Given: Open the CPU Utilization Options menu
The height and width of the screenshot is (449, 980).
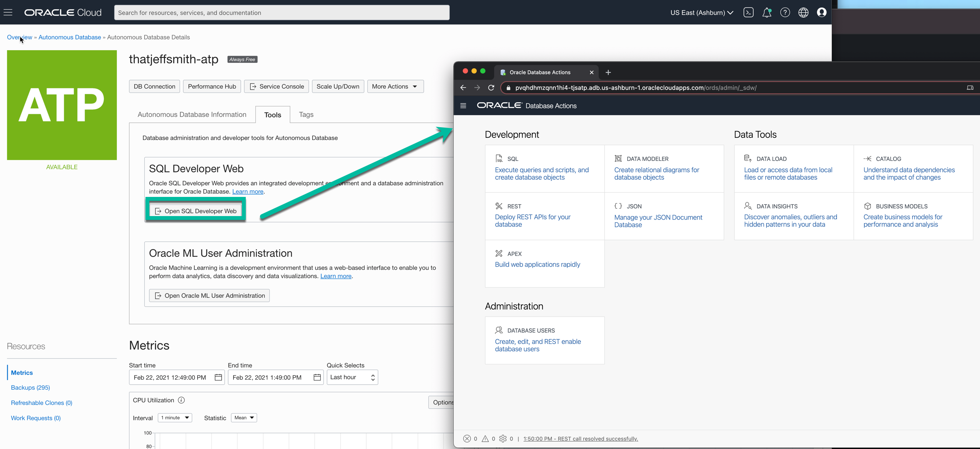Looking at the screenshot, I should click(441, 402).
